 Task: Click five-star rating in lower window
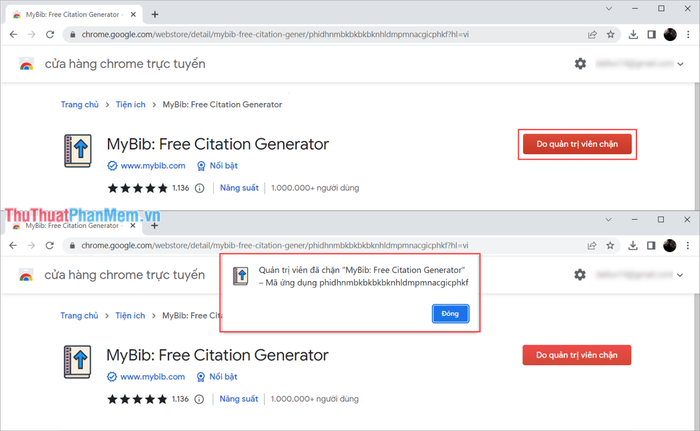(x=137, y=399)
